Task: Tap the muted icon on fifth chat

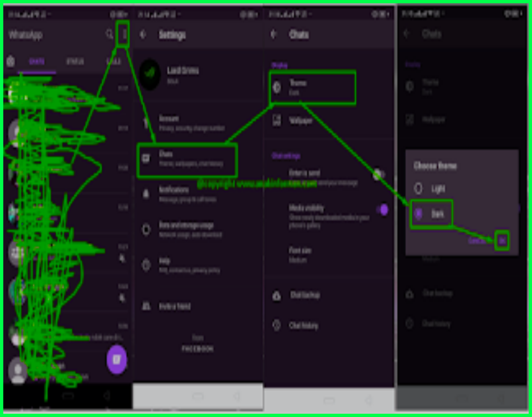Action: tap(122, 258)
